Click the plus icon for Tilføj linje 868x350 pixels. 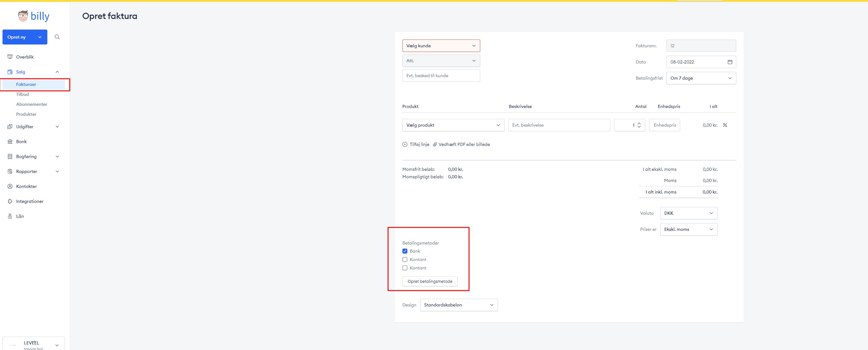405,144
